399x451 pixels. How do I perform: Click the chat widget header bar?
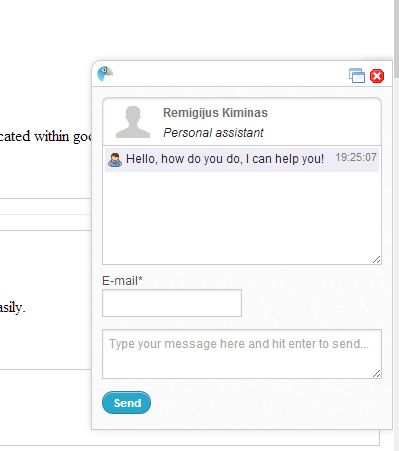tap(242, 74)
